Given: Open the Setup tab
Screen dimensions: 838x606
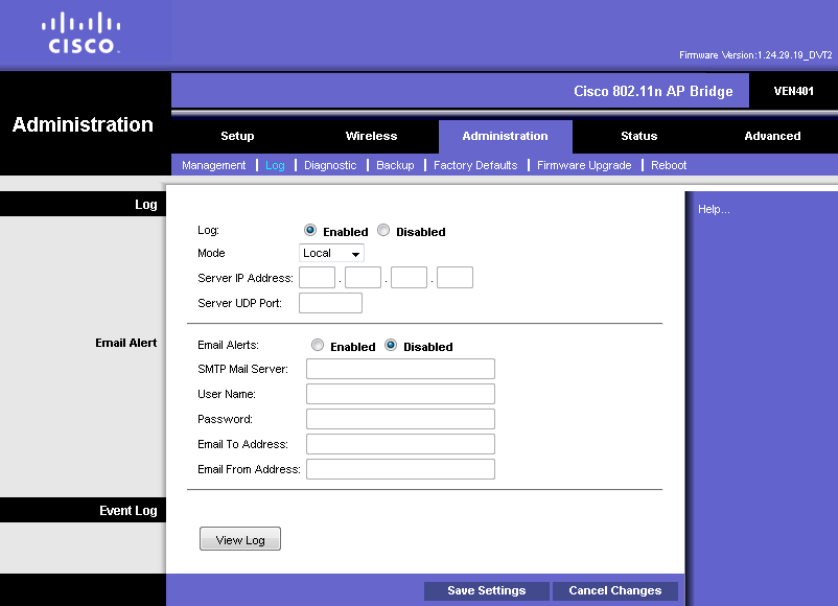Looking at the screenshot, I should point(237,136).
